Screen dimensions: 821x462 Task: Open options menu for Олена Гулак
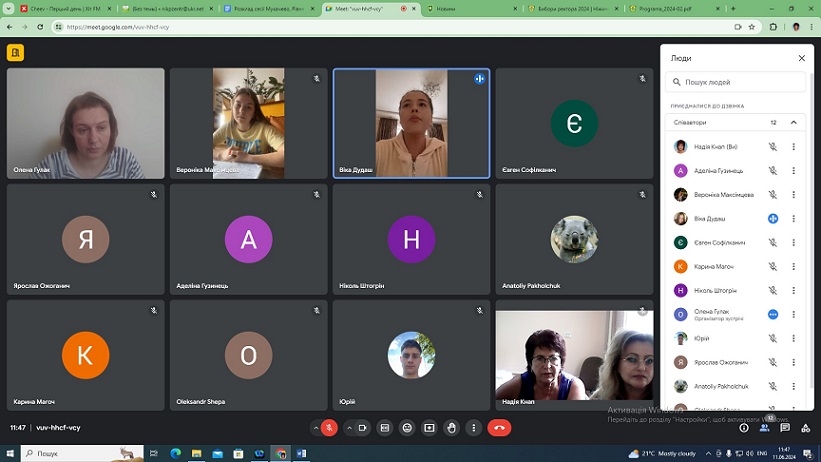[x=793, y=314]
